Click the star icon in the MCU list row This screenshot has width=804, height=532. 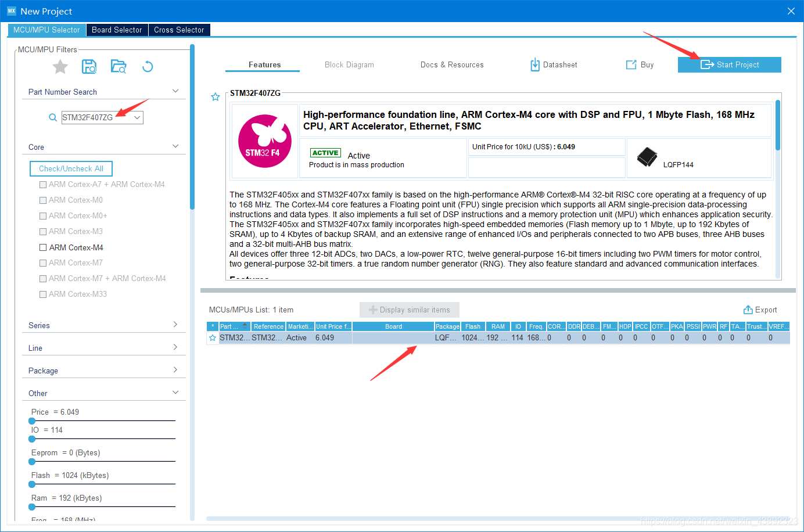pyautogui.click(x=213, y=337)
